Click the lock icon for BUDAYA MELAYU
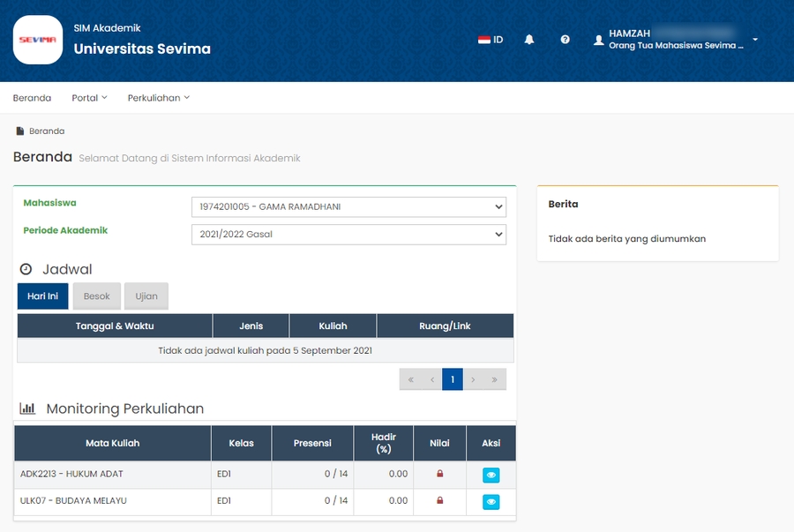 pyautogui.click(x=439, y=501)
